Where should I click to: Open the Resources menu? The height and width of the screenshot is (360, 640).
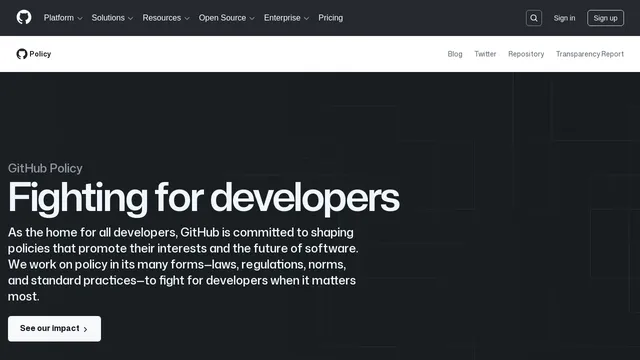(x=166, y=18)
